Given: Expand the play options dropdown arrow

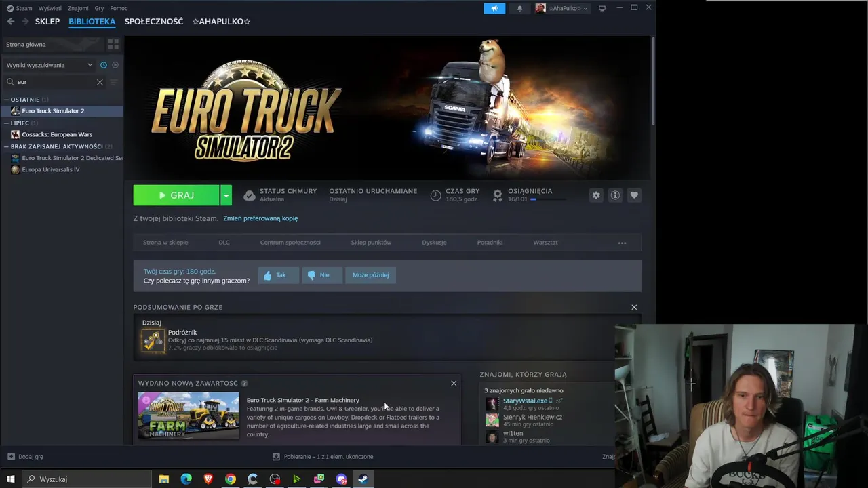Looking at the screenshot, I should tap(226, 195).
